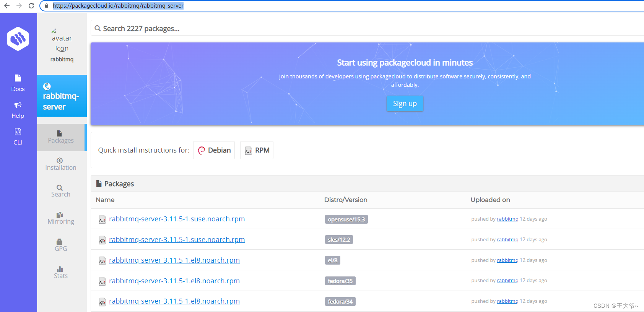The height and width of the screenshot is (312, 644).
Task: Click the fedora/34 distro badge
Action: (340, 302)
